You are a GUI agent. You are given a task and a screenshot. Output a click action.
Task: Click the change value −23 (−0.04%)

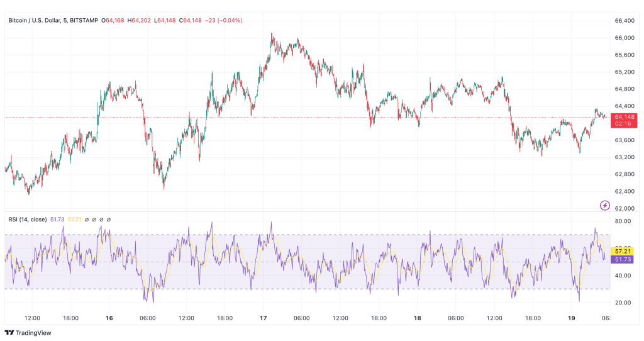(223, 20)
